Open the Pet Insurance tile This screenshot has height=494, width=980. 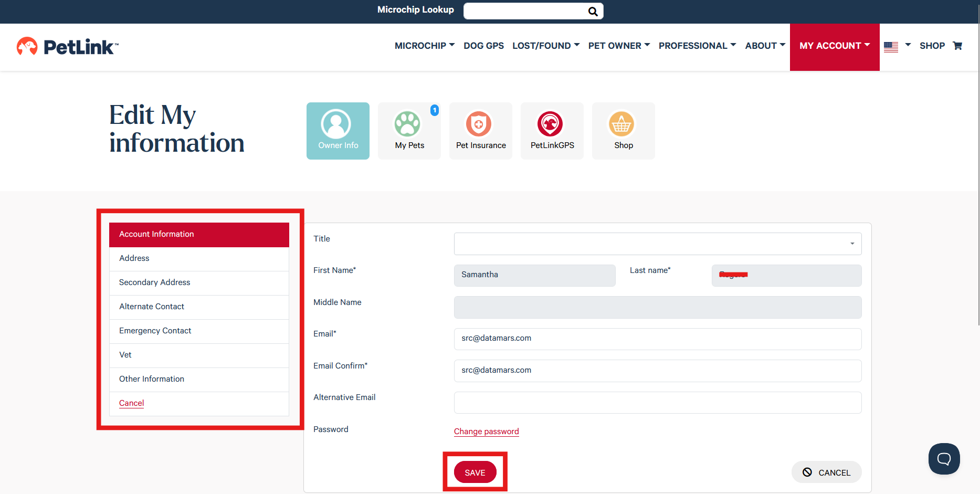pyautogui.click(x=481, y=131)
